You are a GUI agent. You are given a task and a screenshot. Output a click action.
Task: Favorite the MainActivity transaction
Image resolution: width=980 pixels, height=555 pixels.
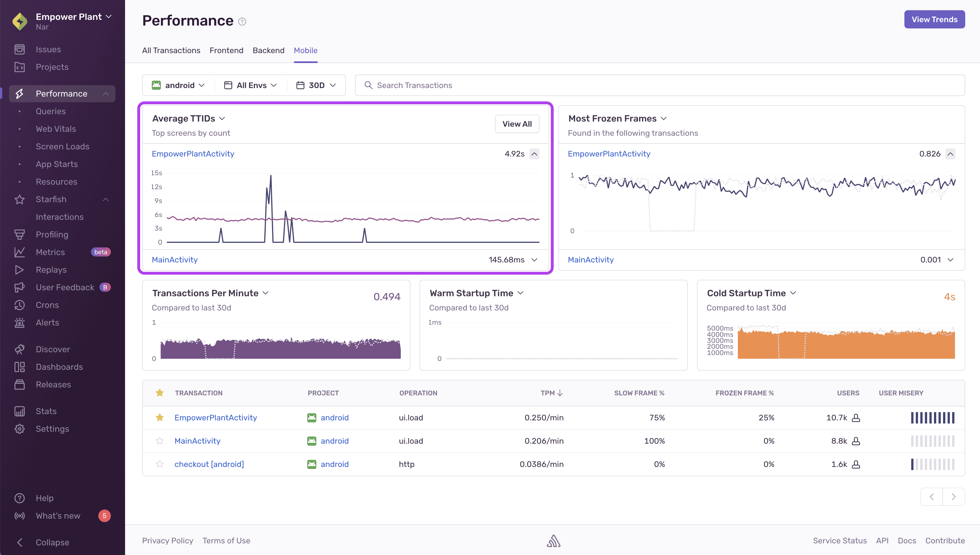159,441
